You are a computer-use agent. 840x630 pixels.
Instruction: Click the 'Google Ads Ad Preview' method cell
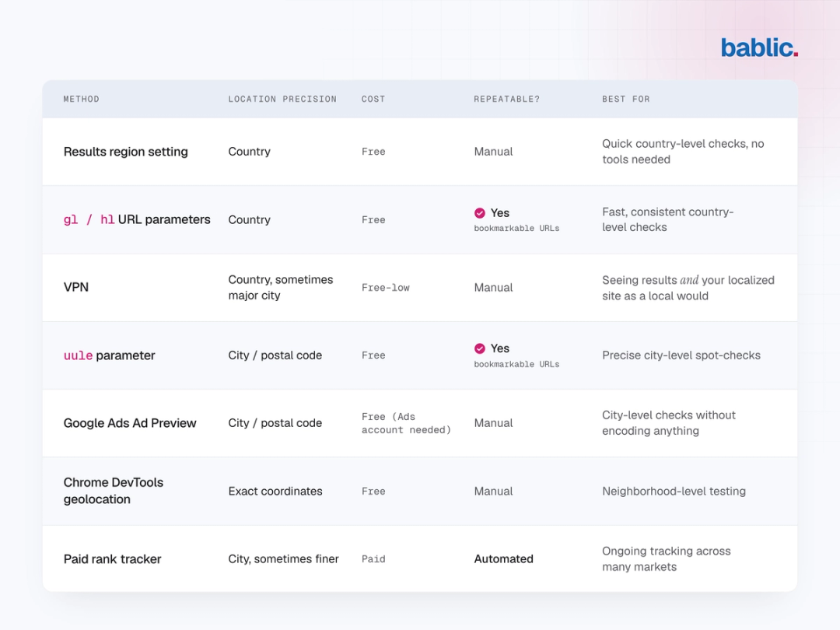[x=130, y=423]
